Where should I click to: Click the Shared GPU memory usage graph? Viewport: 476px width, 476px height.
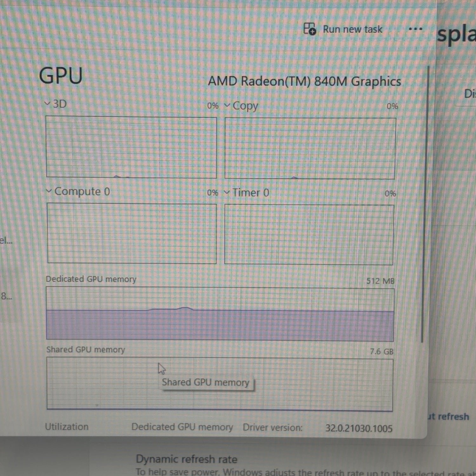(220, 384)
